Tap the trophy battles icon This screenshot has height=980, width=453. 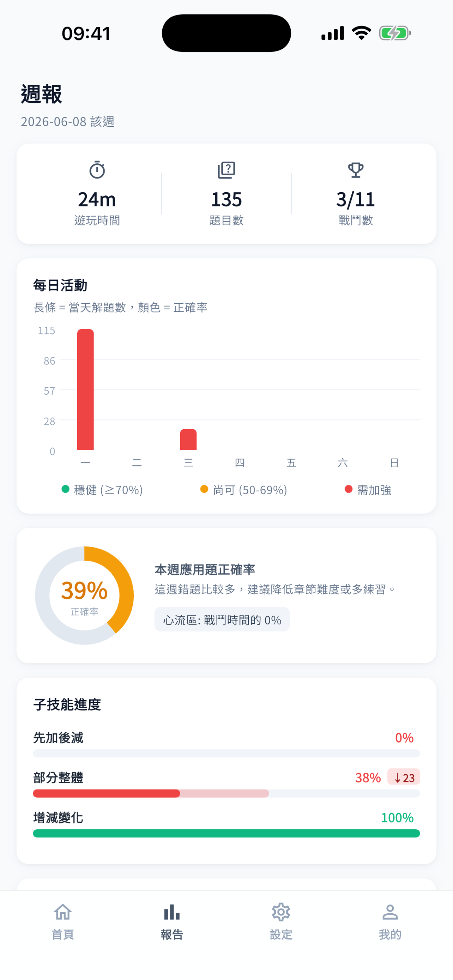[356, 170]
